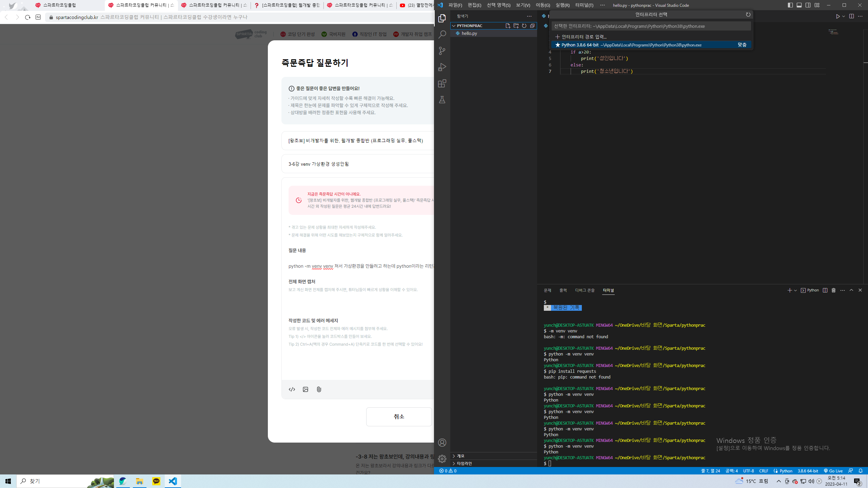This screenshot has height=488, width=868.
Task: Open Source Control view
Action: (x=442, y=51)
